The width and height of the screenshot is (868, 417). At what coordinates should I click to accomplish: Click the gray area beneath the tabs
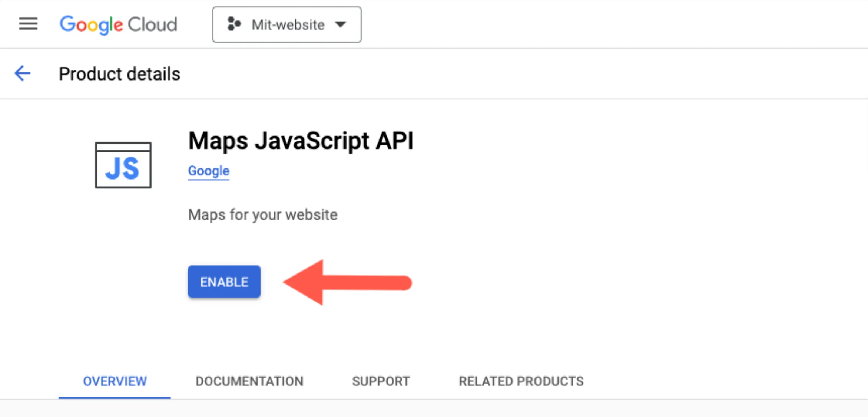point(434,408)
